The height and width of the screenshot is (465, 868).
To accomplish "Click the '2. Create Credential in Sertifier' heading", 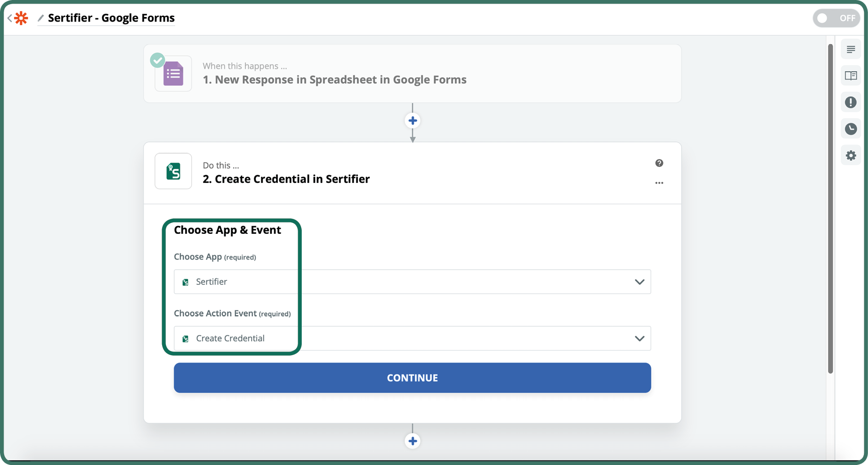I will (286, 179).
